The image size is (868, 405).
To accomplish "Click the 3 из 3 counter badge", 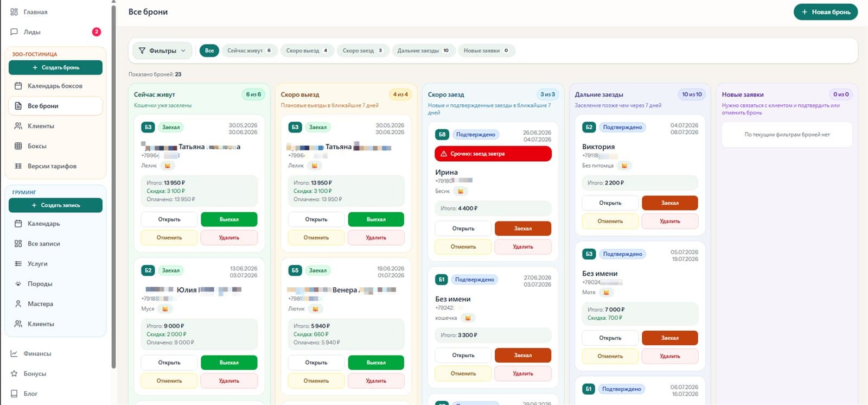I will [x=547, y=94].
